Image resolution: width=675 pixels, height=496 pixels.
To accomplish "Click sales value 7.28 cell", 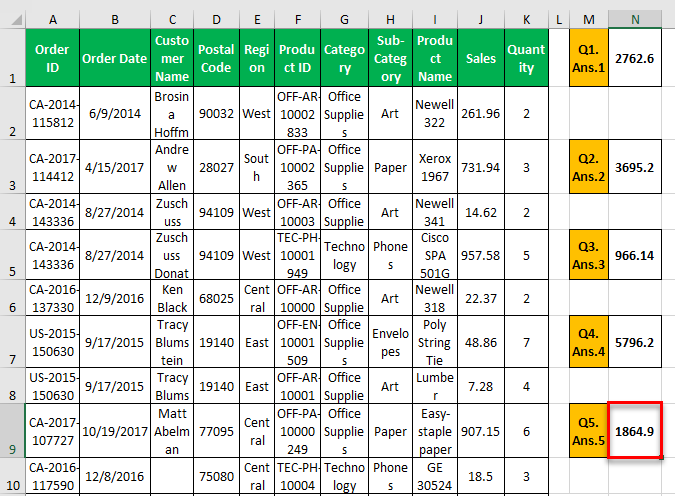I will pyautogui.click(x=481, y=386).
